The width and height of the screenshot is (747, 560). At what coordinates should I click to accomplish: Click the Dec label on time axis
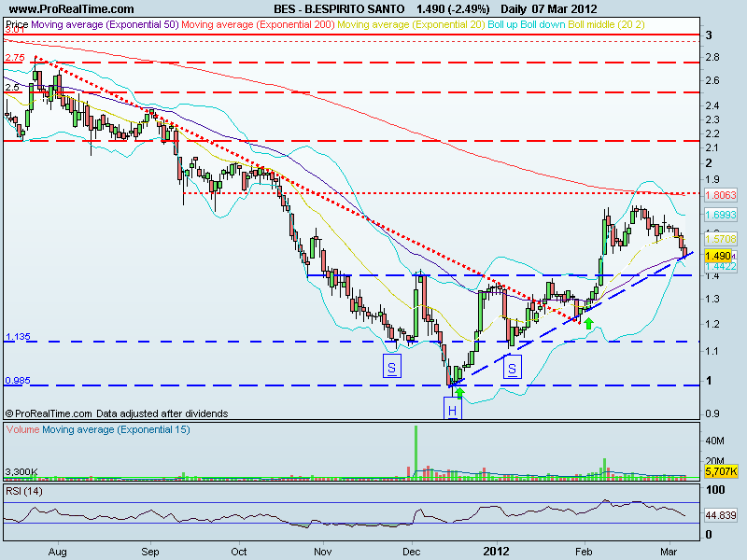point(411,552)
